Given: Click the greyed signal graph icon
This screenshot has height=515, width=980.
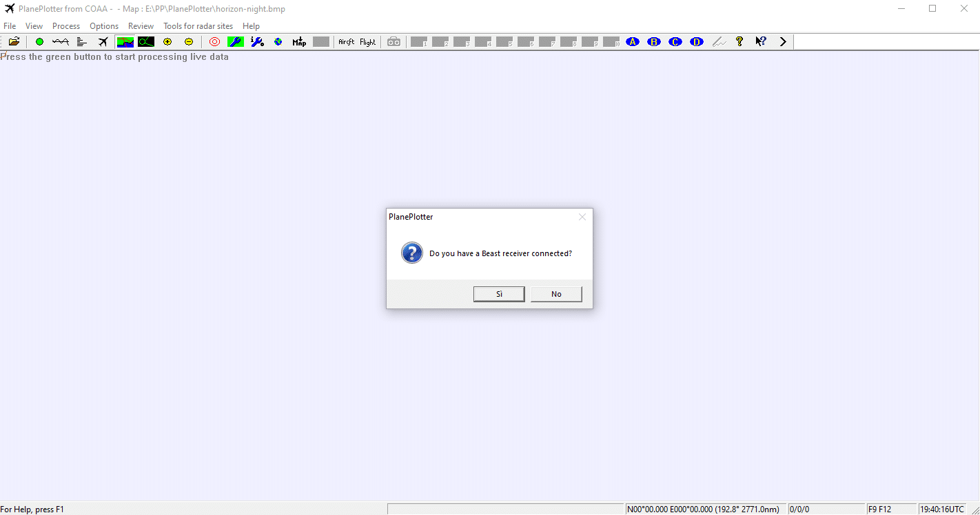Looking at the screenshot, I should click(719, 42).
